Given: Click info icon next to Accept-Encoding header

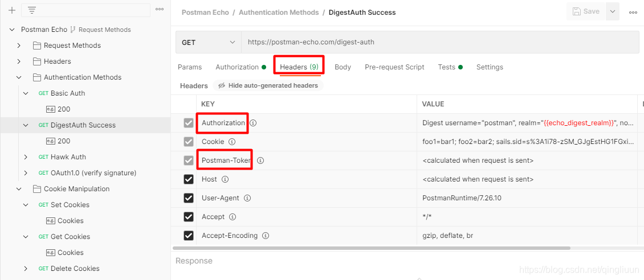Looking at the screenshot, I should (x=266, y=236).
